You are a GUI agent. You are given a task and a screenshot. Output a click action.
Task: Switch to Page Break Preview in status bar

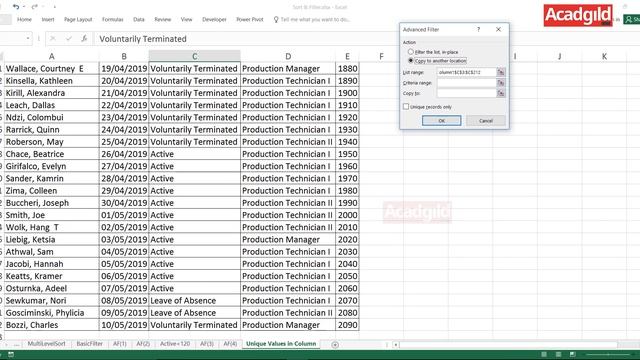point(573,354)
